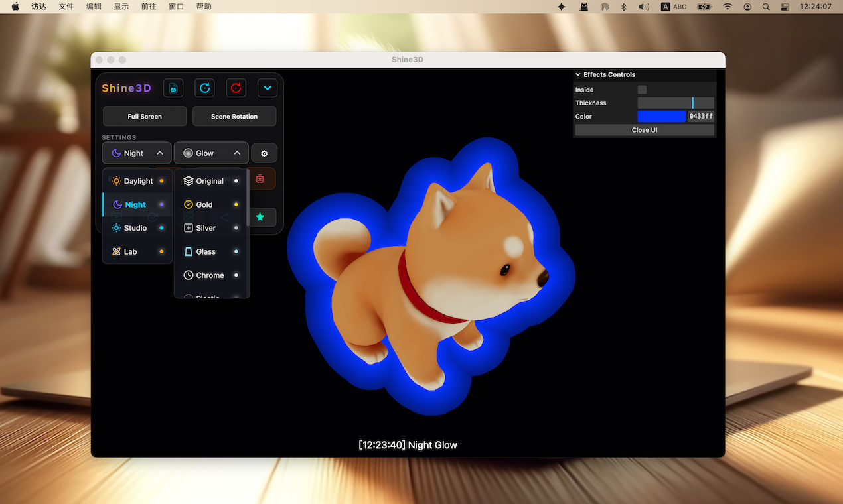Image resolution: width=843 pixels, height=504 pixels.
Task: Collapse the Glow material dropdown
Action: (x=237, y=153)
